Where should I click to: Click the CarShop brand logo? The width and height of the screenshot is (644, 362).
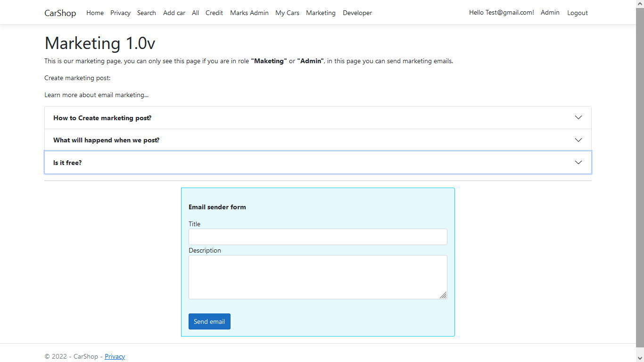point(60,13)
